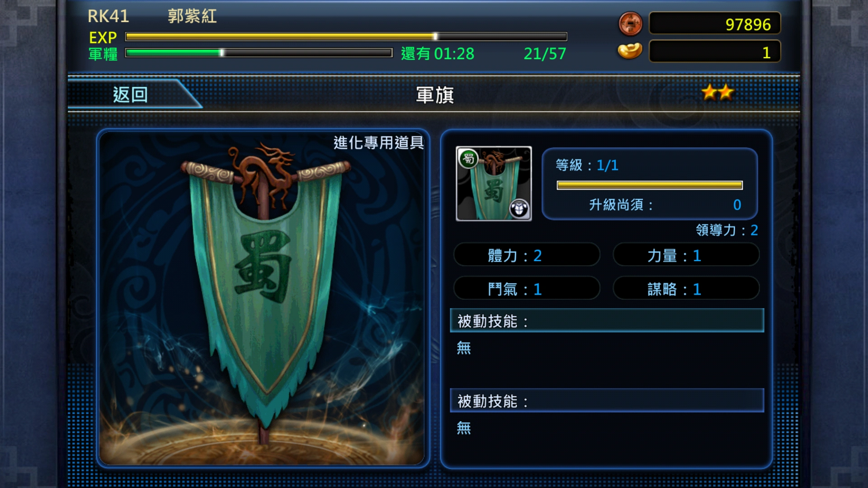
Task: Click the EXP progress bar
Action: (346, 36)
